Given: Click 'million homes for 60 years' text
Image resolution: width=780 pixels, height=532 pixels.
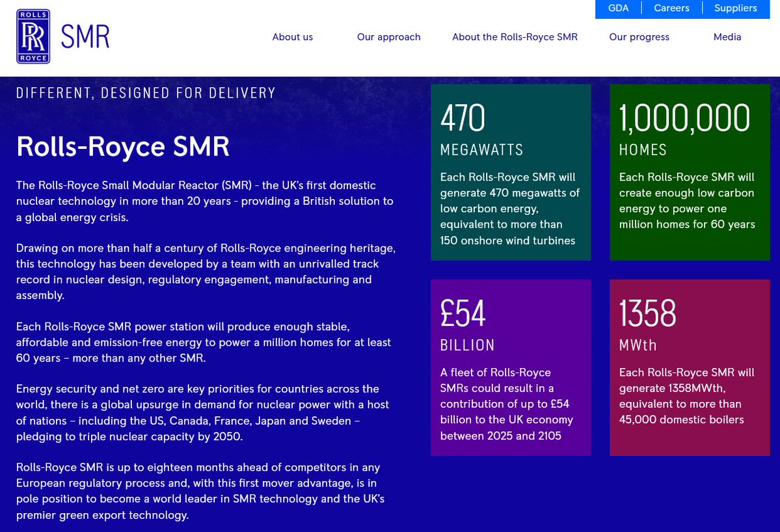Looking at the screenshot, I should 687,224.
